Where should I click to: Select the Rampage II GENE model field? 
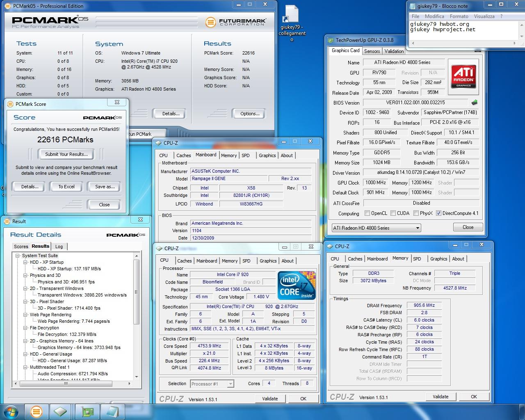228,179
